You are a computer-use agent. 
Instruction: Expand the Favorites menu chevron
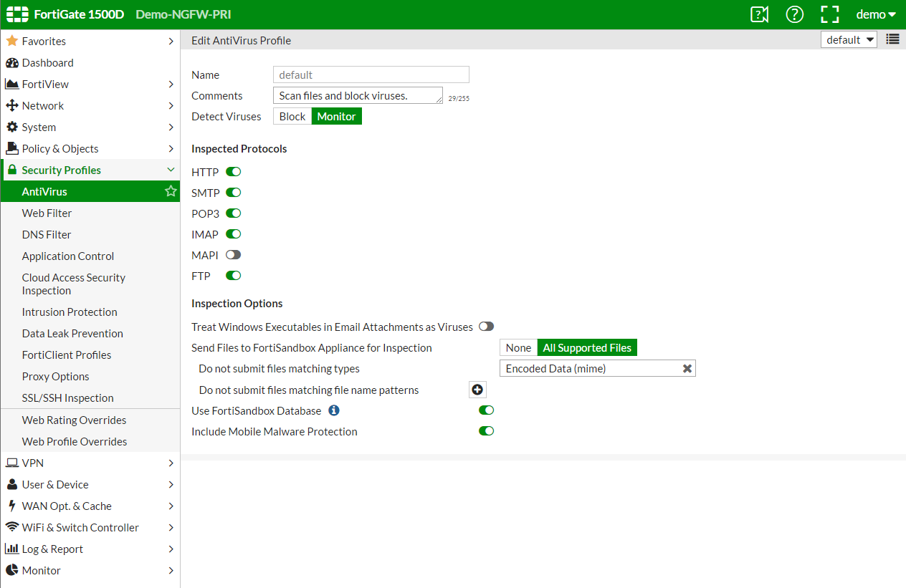tap(171, 41)
